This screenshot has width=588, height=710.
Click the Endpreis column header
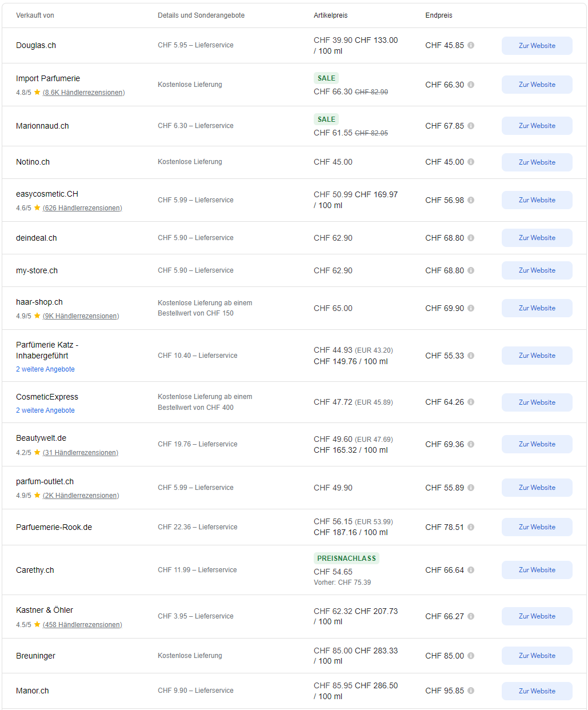(x=439, y=15)
